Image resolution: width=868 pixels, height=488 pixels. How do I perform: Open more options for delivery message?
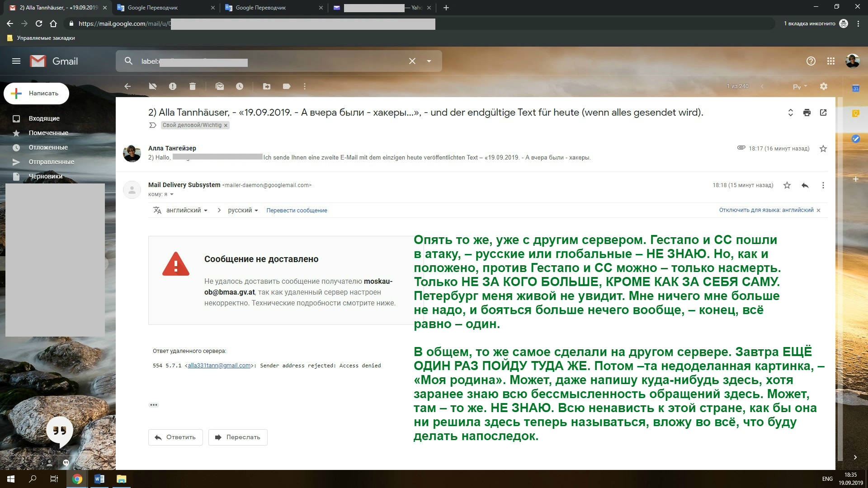(823, 185)
